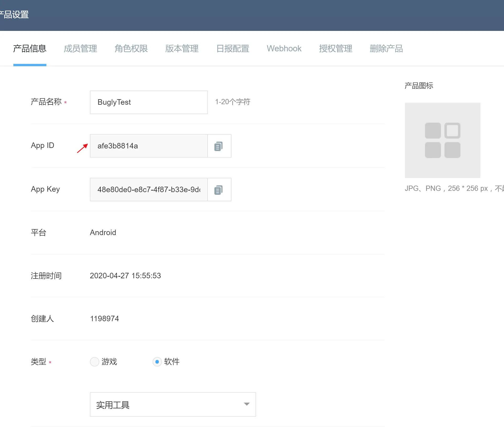
Task: Switch to the 成员管理 tab
Action: (x=80, y=49)
